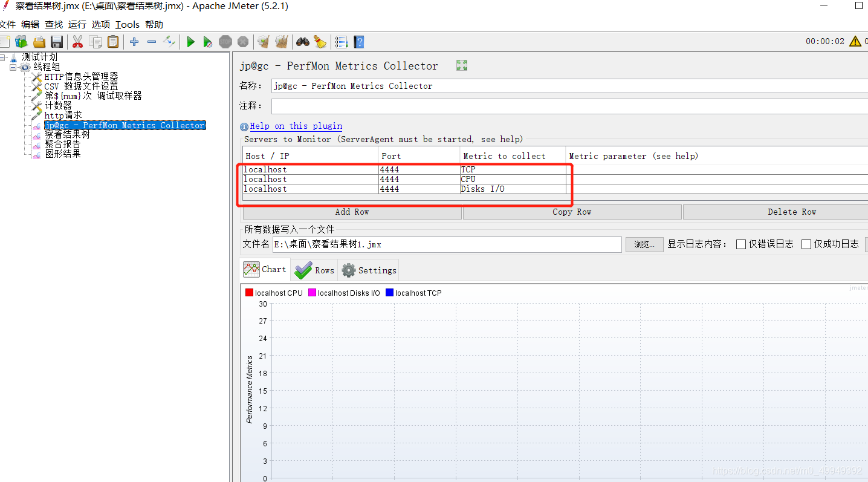
Task: Click the 浏览... browse button
Action: (x=644, y=244)
